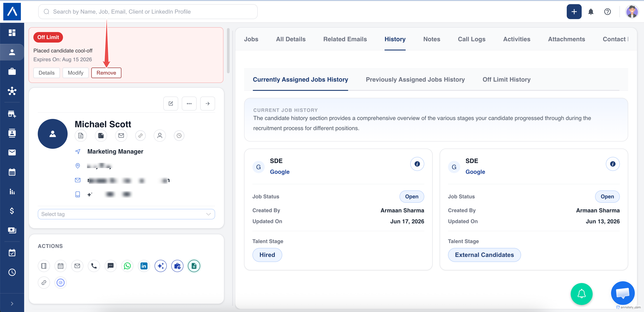
Task: Click the green document action icon
Action: click(194, 266)
